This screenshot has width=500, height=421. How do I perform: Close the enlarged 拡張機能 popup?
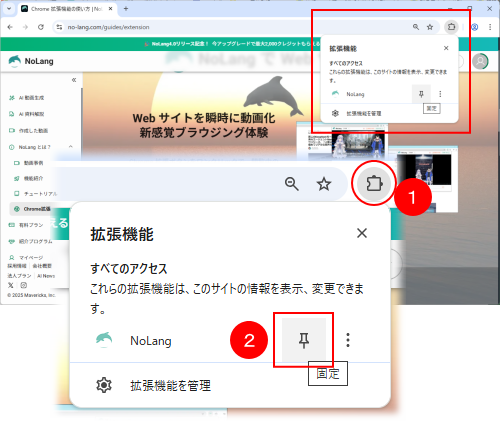point(362,233)
